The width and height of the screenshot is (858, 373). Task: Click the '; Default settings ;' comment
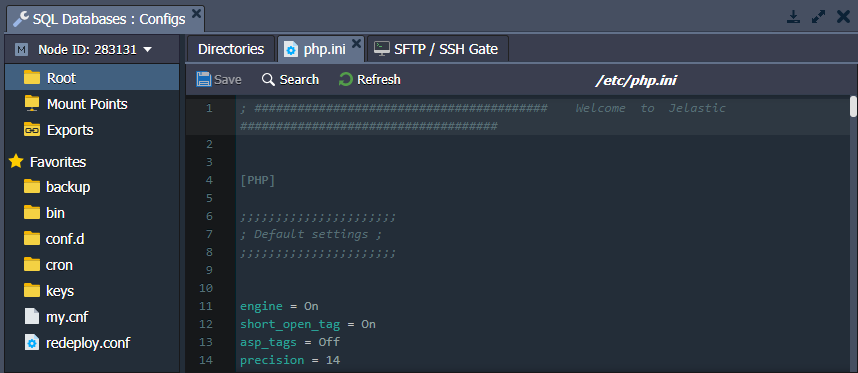310,234
